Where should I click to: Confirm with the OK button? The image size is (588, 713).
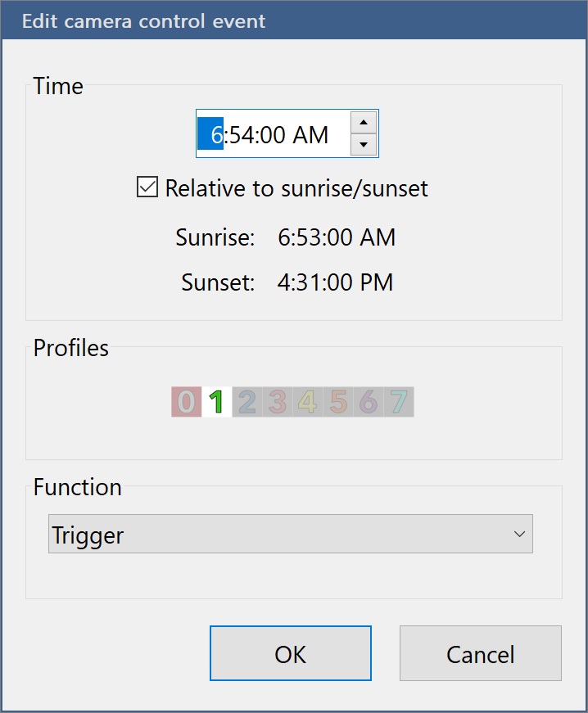(290, 653)
